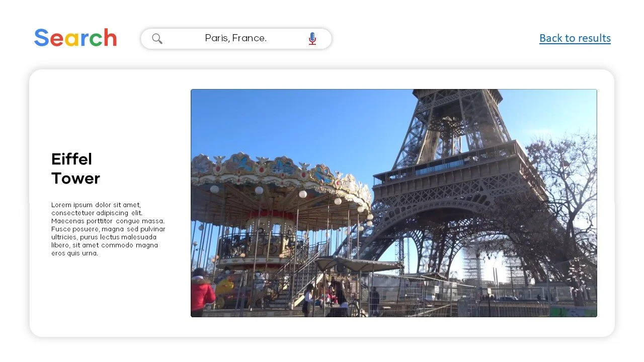The width and height of the screenshot is (644, 362).
Task: Activate voice search with the microphone icon
Action: click(x=312, y=38)
